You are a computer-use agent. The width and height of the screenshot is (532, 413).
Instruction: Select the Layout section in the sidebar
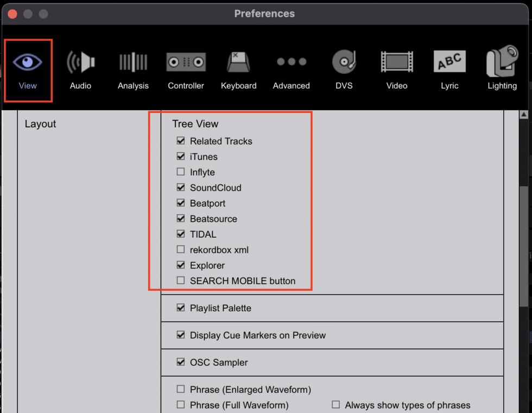(x=40, y=124)
